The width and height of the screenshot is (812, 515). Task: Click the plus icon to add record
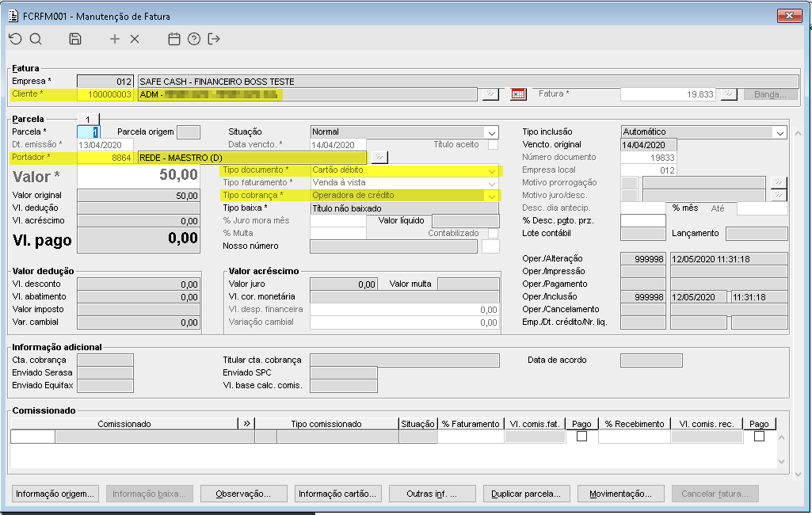point(115,39)
